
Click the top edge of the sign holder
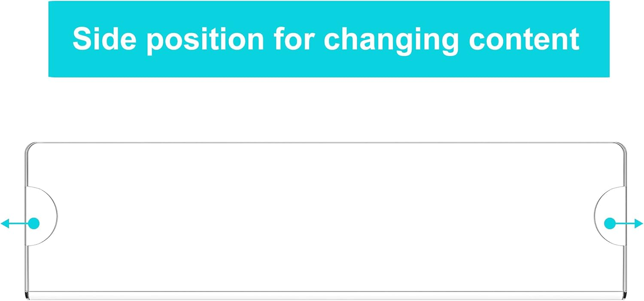pos(325,143)
